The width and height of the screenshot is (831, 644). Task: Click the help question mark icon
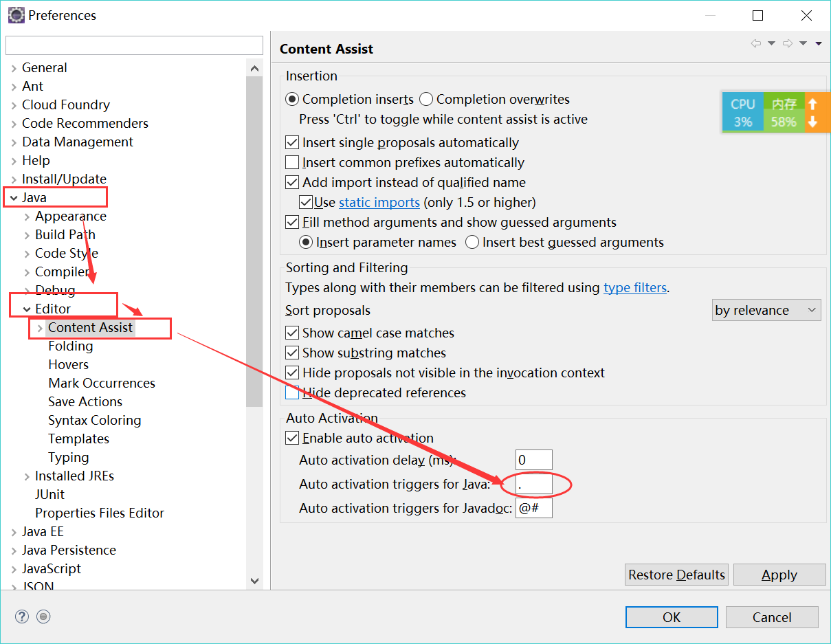click(x=22, y=617)
